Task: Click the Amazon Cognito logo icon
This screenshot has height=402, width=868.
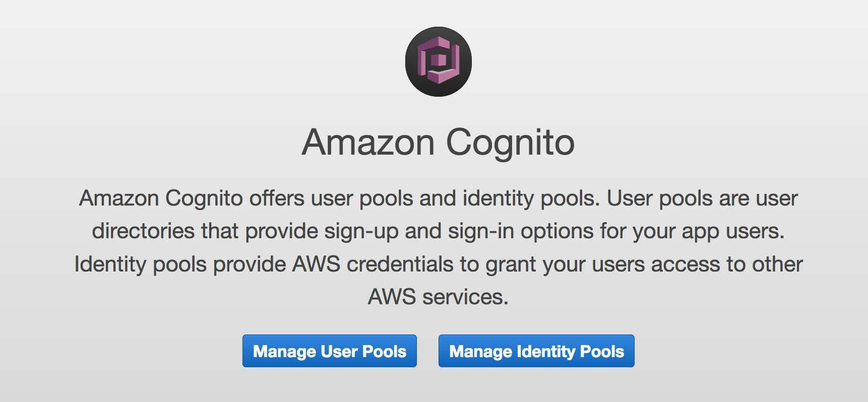Action: [x=439, y=61]
